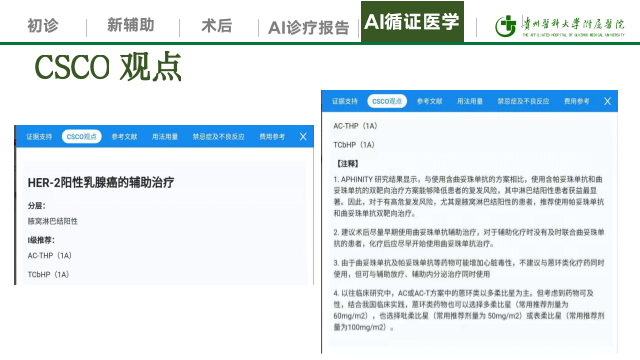
Task: Open 参考文献 in the right panel
Action: click(429, 101)
